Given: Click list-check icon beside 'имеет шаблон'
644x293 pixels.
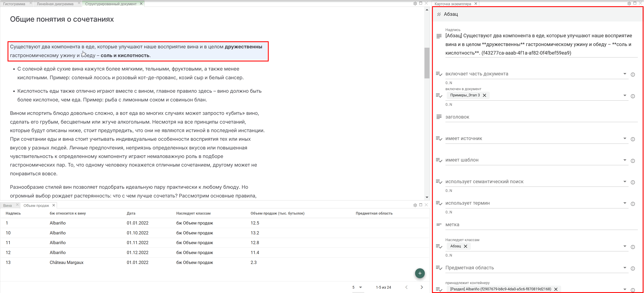Looking at the screenshot, I should click(439, 160).
